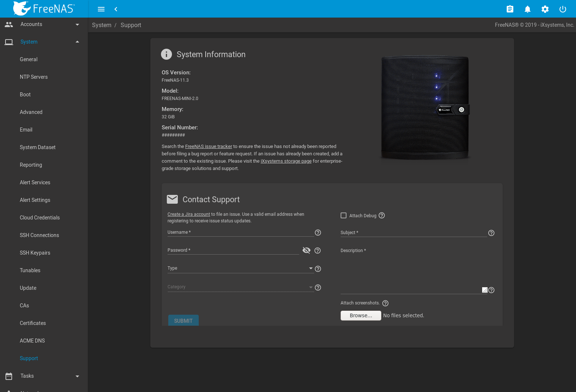The image size is (576, 392).
Task: Open the task manager clipboard icon
Action: 510,9
